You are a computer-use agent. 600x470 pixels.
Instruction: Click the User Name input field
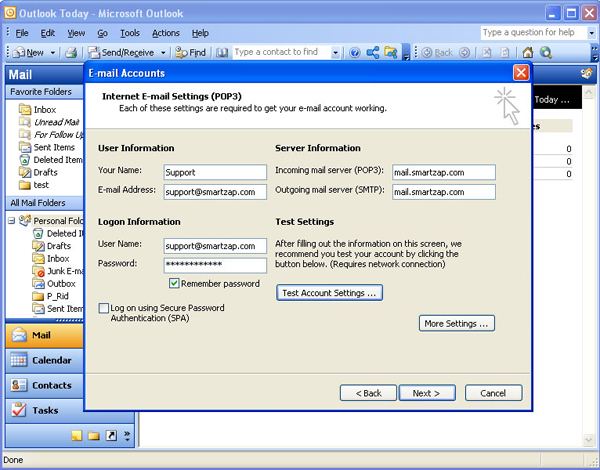(215, 246)
